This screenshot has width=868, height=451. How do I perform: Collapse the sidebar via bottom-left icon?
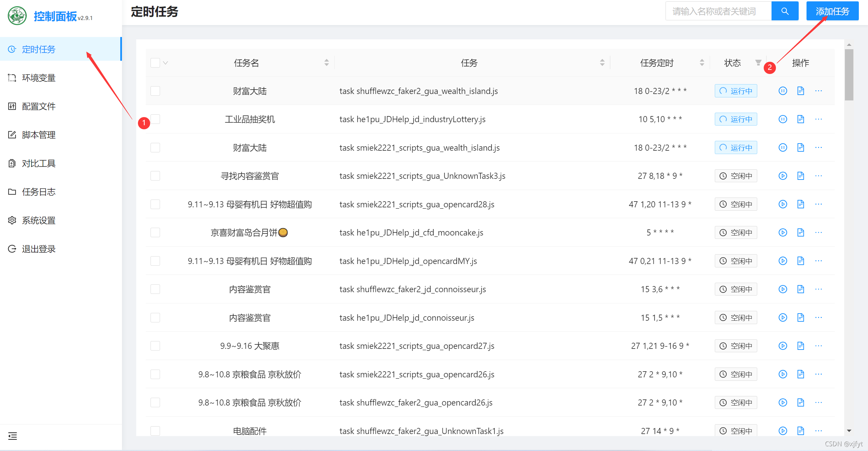(x=12, y=436)
